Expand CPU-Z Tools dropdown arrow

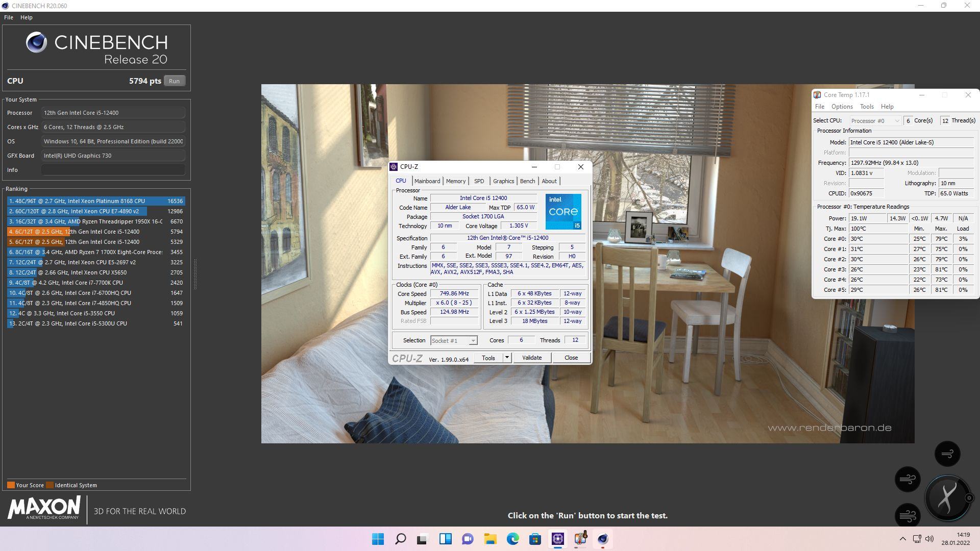(x=507, y=358)
